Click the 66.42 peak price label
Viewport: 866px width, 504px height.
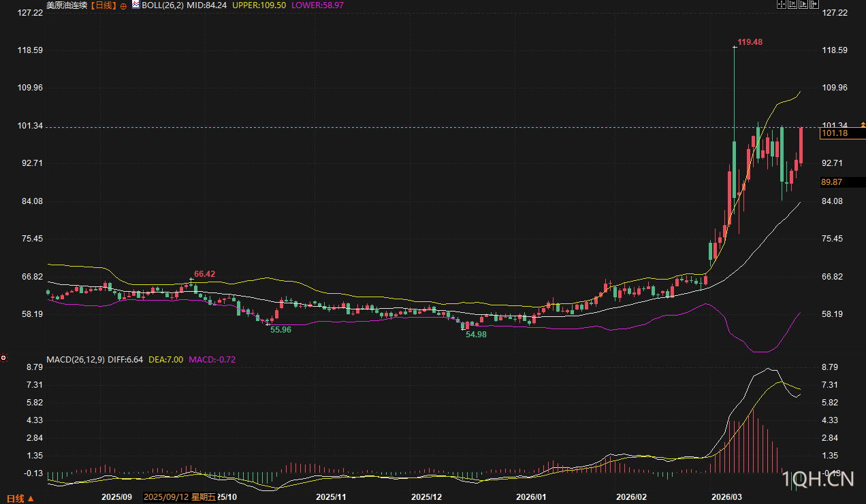[x=204, y=273]
